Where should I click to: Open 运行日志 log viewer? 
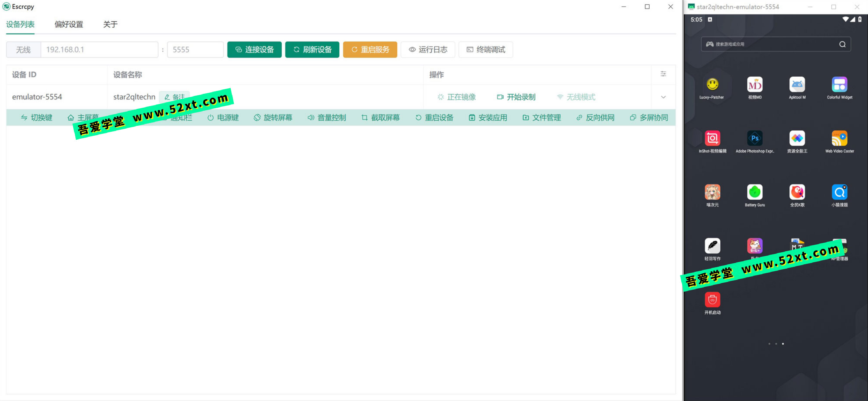pos(428,49)
